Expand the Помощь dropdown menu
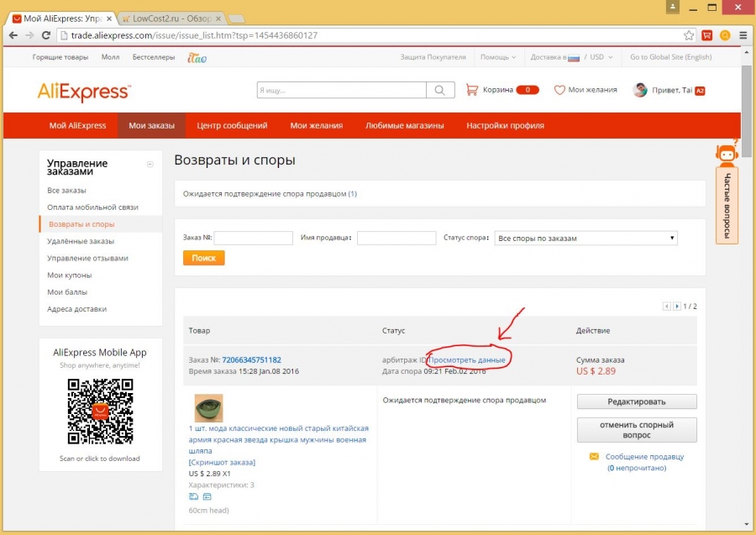This screenshot has height=535, width=756. (498, 57)
